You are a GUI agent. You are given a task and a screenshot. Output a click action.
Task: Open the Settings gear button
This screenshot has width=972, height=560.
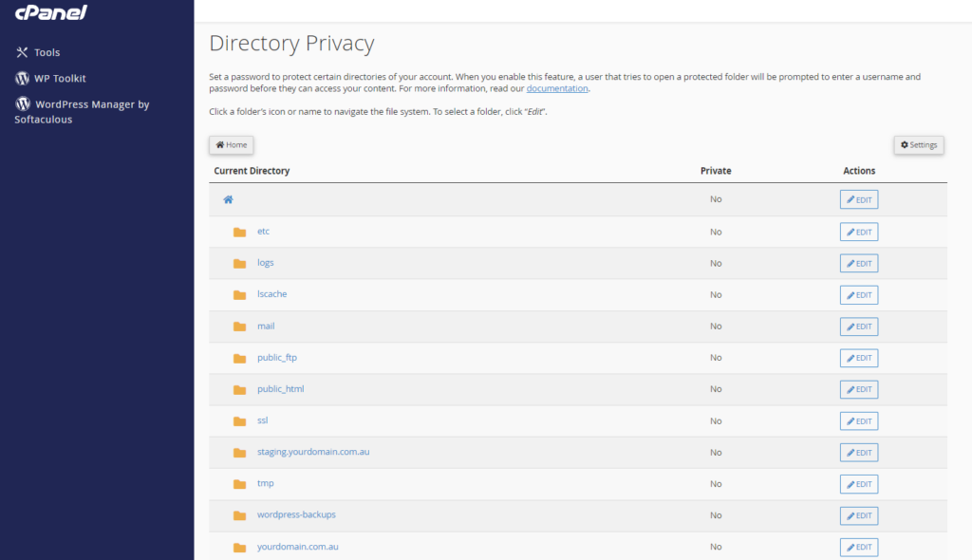click(x=919, y=144)
